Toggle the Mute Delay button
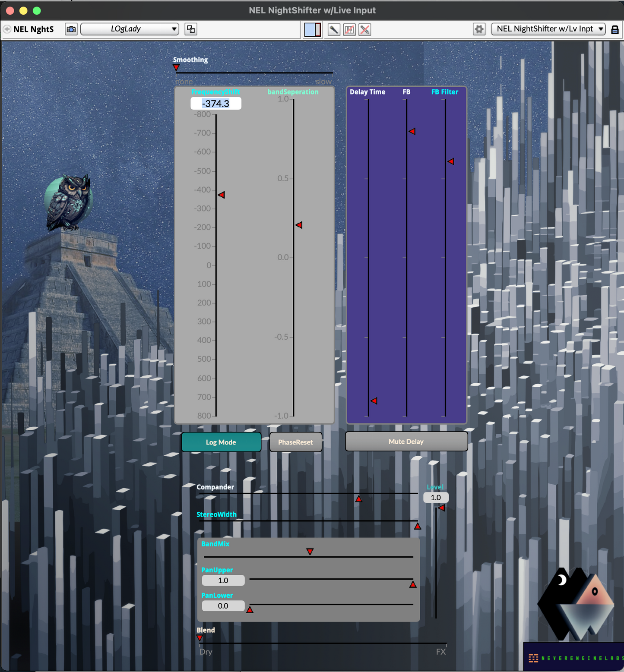This screenshot has width=624, height=672. [406, 442]
